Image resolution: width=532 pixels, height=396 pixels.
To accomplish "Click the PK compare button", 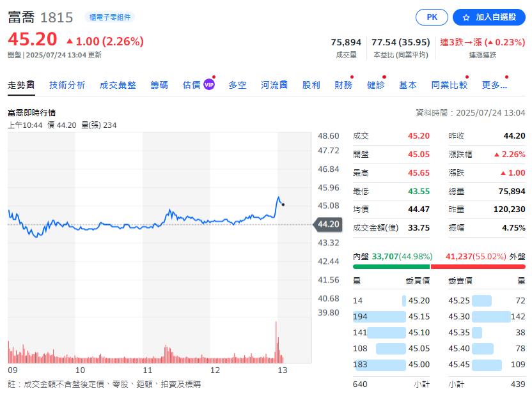I will (x=432, y=17).
